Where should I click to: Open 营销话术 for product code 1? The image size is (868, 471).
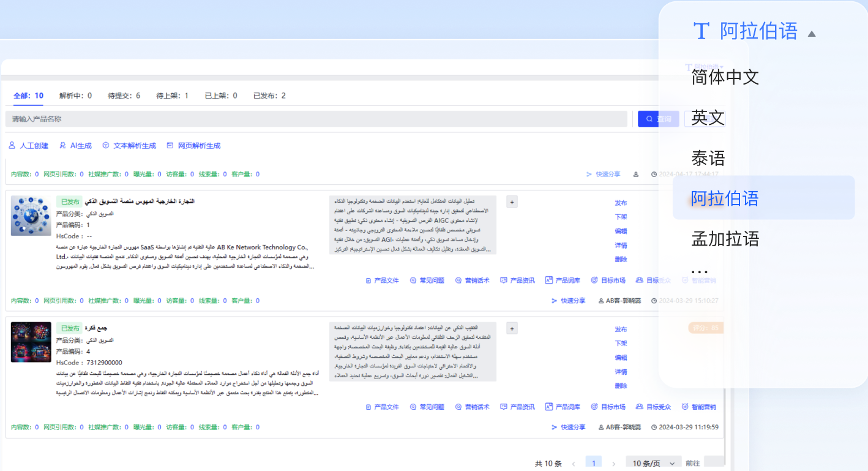[x=473, y=281]
